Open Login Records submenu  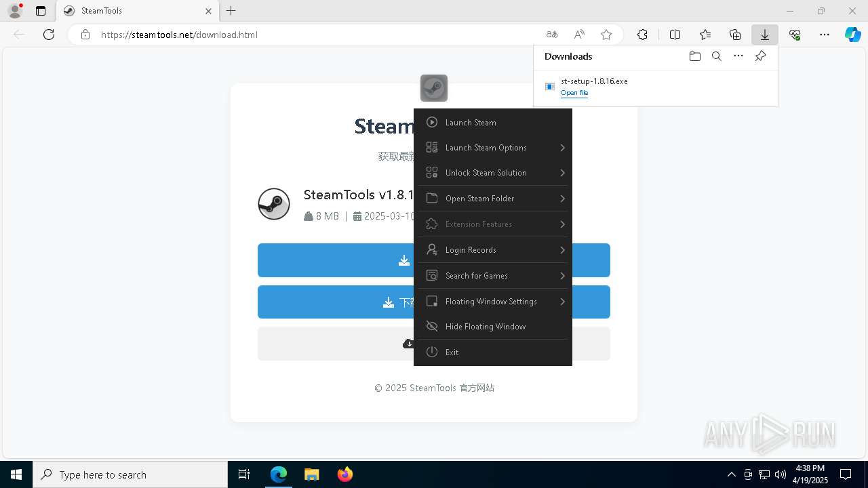tap(493, 250)
